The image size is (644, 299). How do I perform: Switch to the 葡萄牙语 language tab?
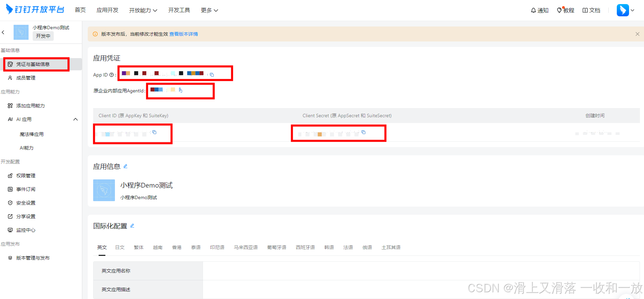click(277, 247)
